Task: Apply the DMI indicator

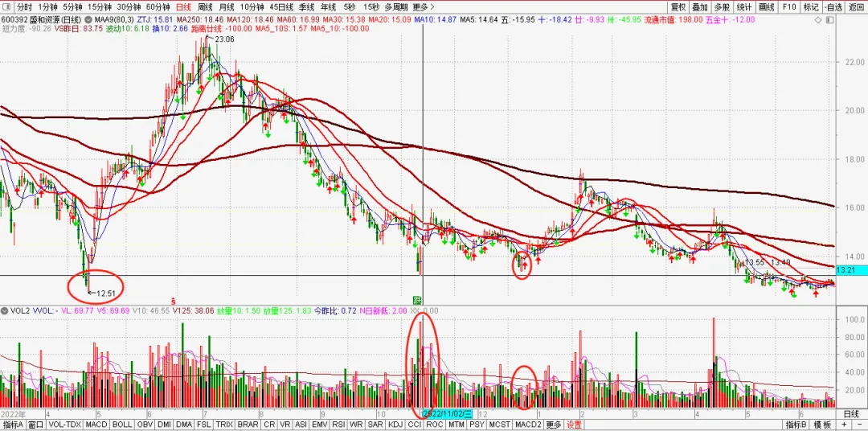Action: click(165, 425)
